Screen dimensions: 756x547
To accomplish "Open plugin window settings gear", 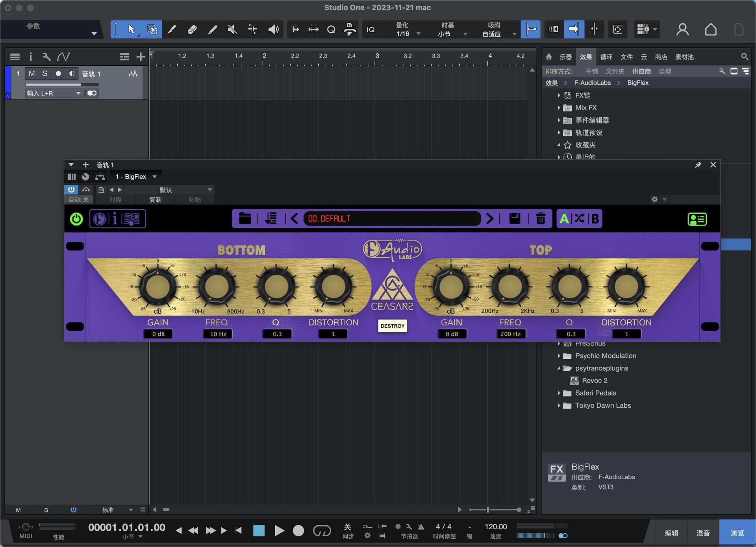I will pos(654,200).
